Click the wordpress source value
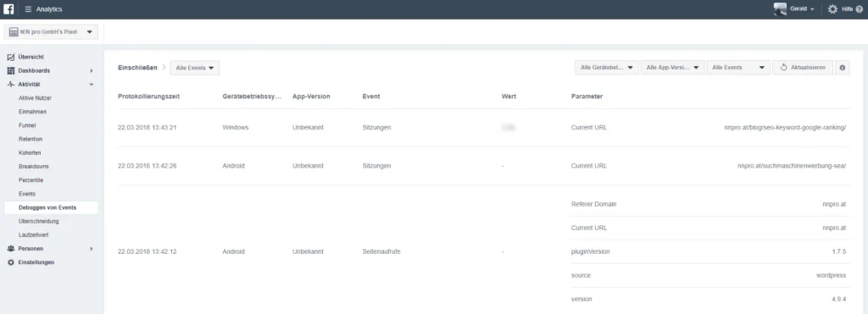This screenshot has height=314, width=868. click(831, 275)
